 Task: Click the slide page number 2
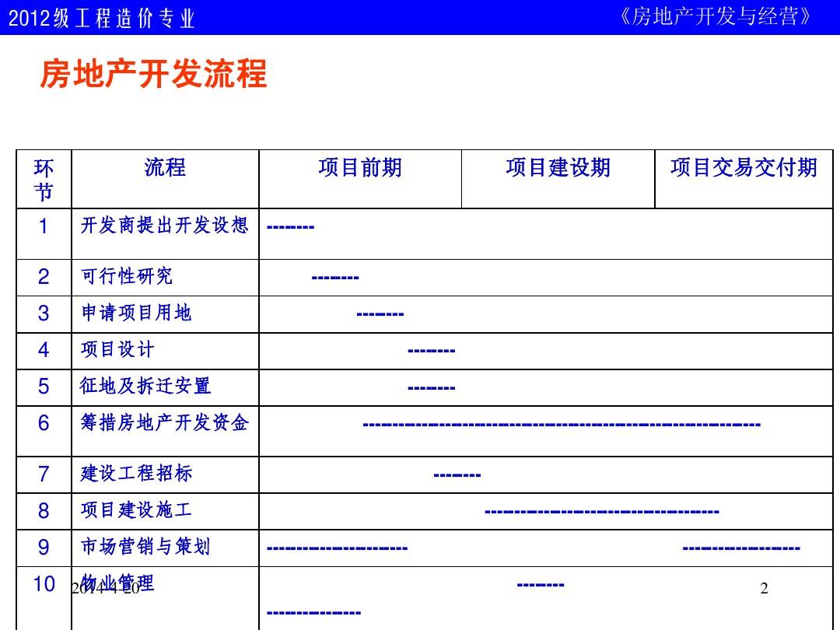click(765, 588)
